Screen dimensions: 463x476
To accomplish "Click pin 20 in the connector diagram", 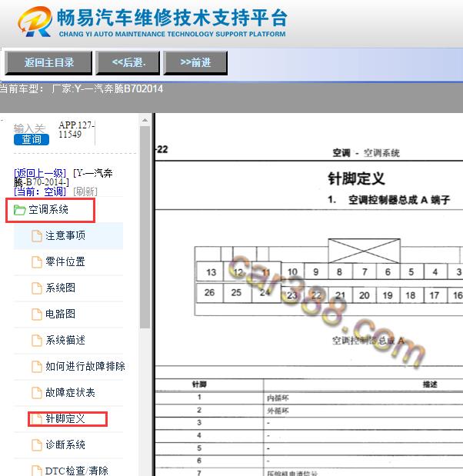I will [x=364, y=295].
